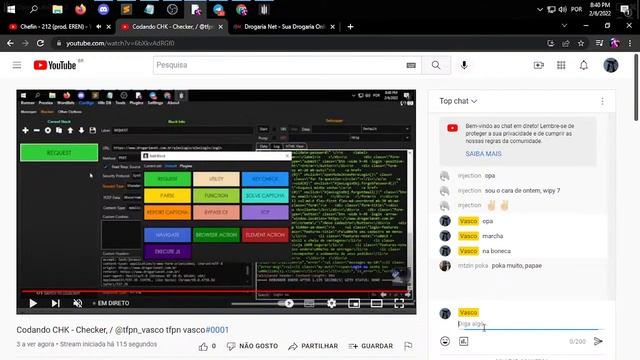Click PARTILHAR to share the video
This screenshot has width=640, height=360.
pyautogui.click(x=313, y=346)
